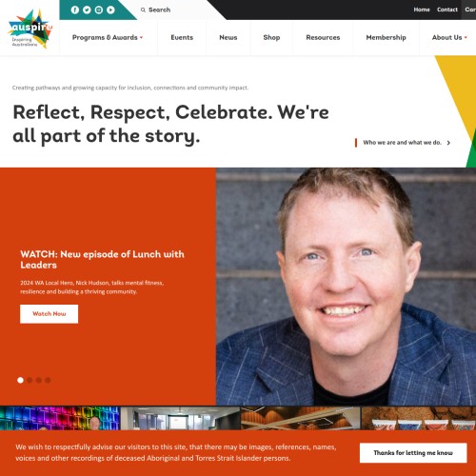
Task: Go to the Membership menu item
Action: click(x=386, y=37)
